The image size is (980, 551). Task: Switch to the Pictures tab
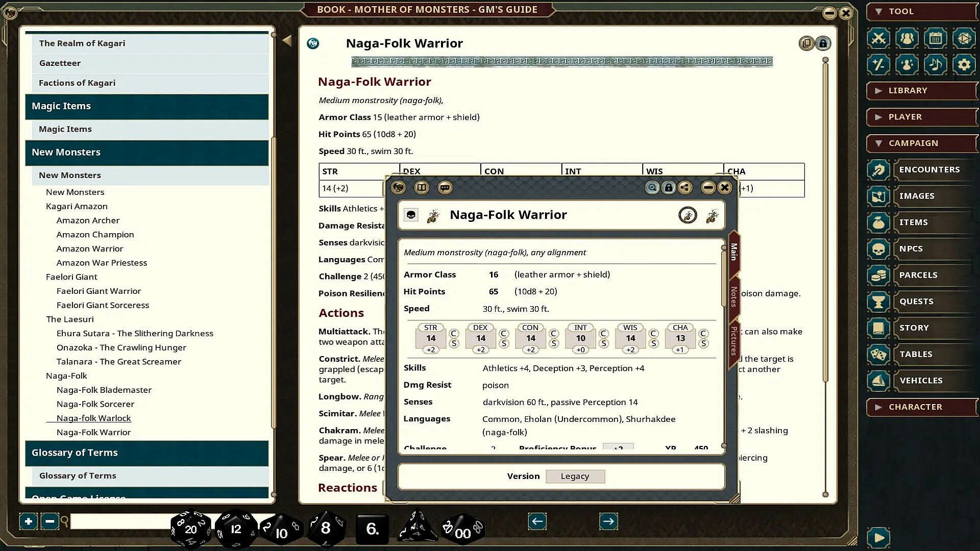point(734,341)
